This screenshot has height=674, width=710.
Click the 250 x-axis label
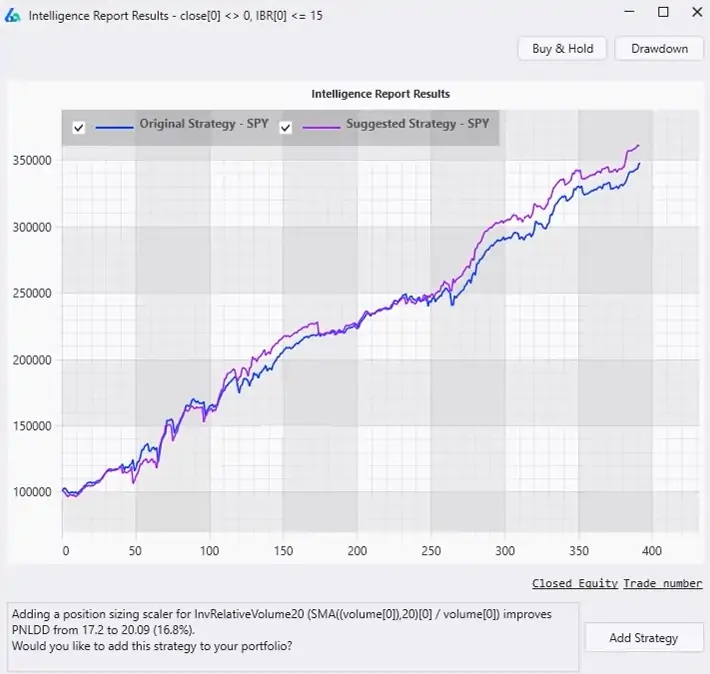431,551
